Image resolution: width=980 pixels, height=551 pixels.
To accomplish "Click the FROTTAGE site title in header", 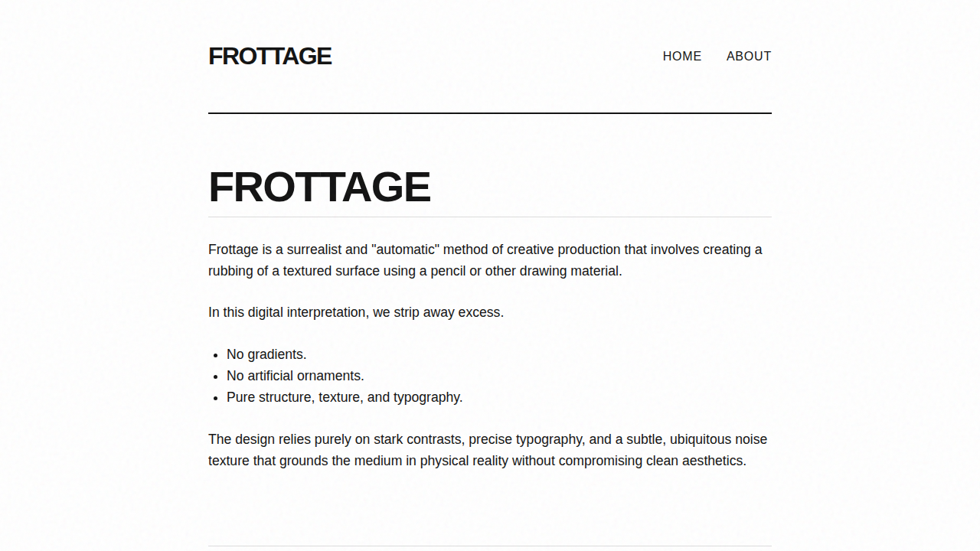I will pyautogui.click(x=269, y=56).
